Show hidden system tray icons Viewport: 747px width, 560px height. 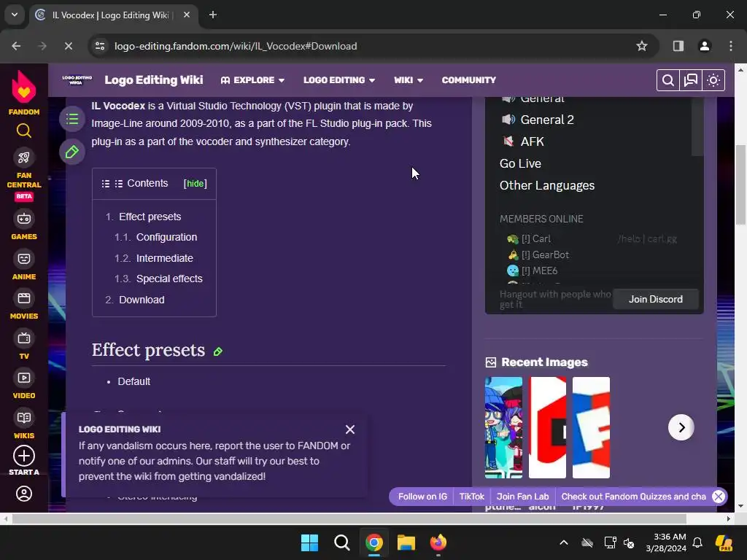coord(564,542)
